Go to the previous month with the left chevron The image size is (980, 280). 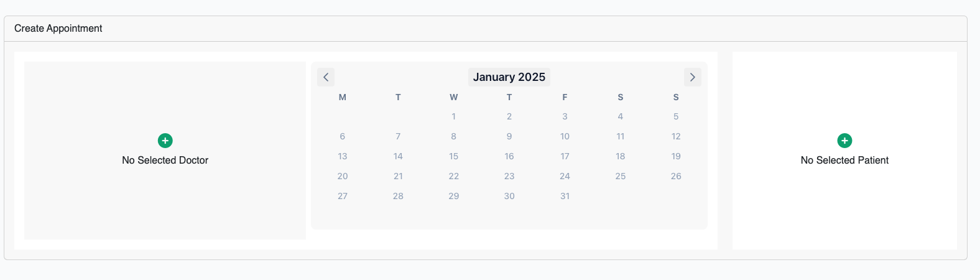point(326,77)
